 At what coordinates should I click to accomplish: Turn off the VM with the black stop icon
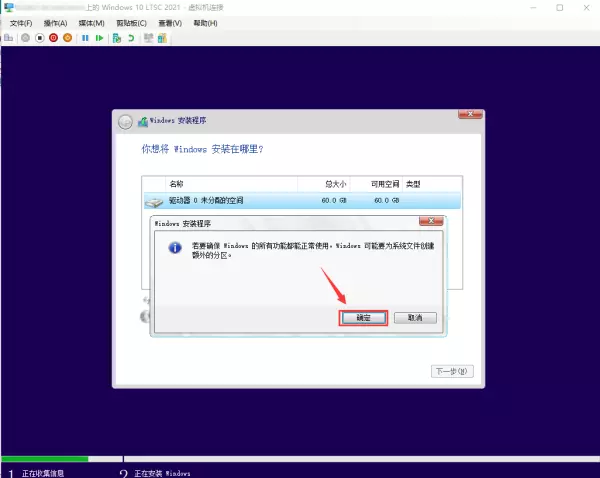pos(39,38)
